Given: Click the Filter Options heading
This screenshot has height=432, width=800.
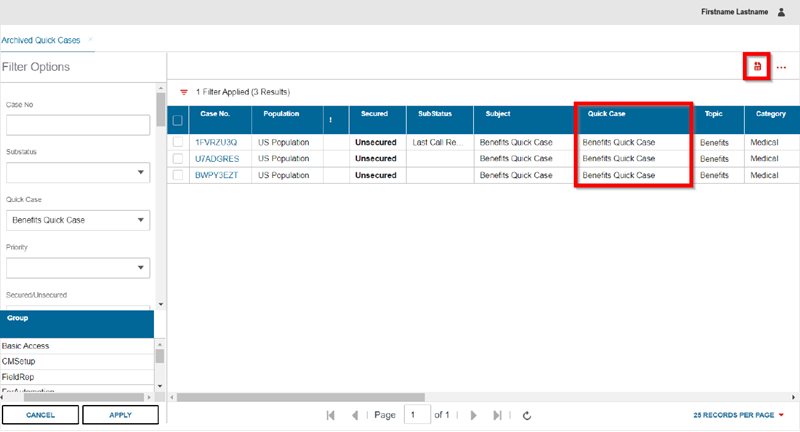Looking at the screenshot, I should pyautogui.click(x=36, y=67).
